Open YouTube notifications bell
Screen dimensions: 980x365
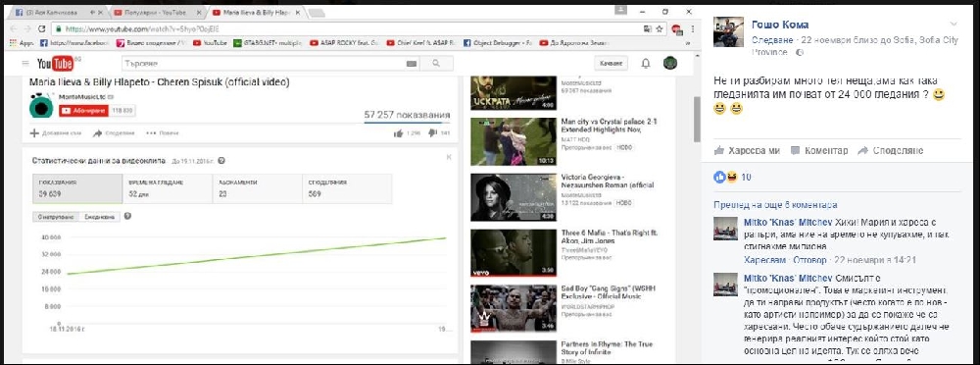(x=646, y=63)
